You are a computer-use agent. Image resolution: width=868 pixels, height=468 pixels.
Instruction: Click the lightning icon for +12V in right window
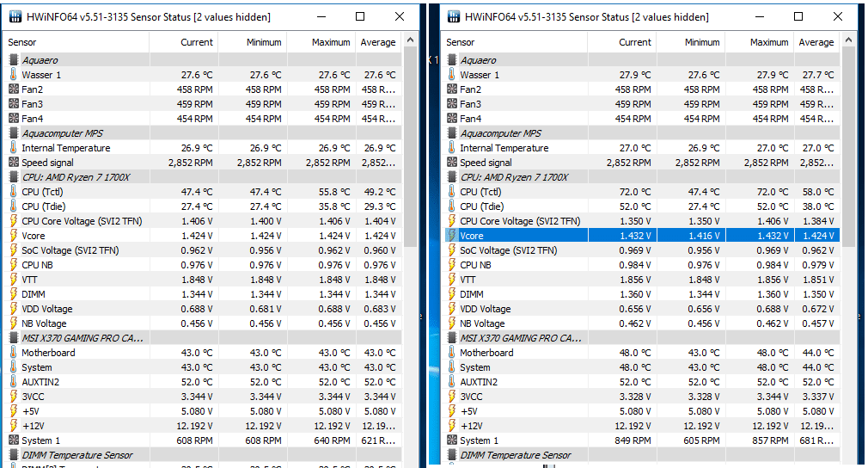(452, 426)
